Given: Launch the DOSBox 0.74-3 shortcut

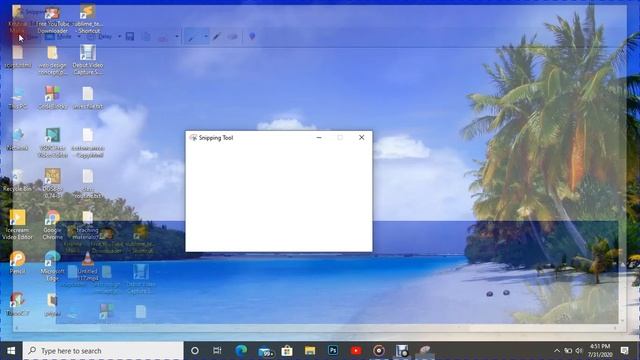Looking at the screenshot, I should coord(53,184).
